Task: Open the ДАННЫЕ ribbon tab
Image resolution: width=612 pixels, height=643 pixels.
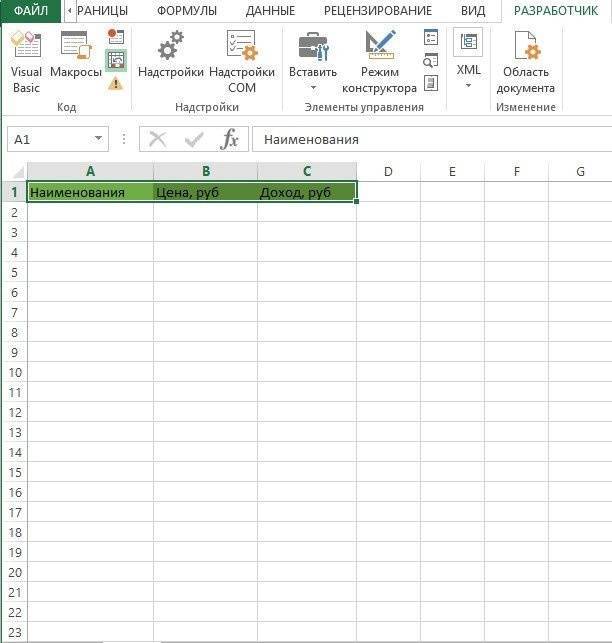Action: (270, 11)
